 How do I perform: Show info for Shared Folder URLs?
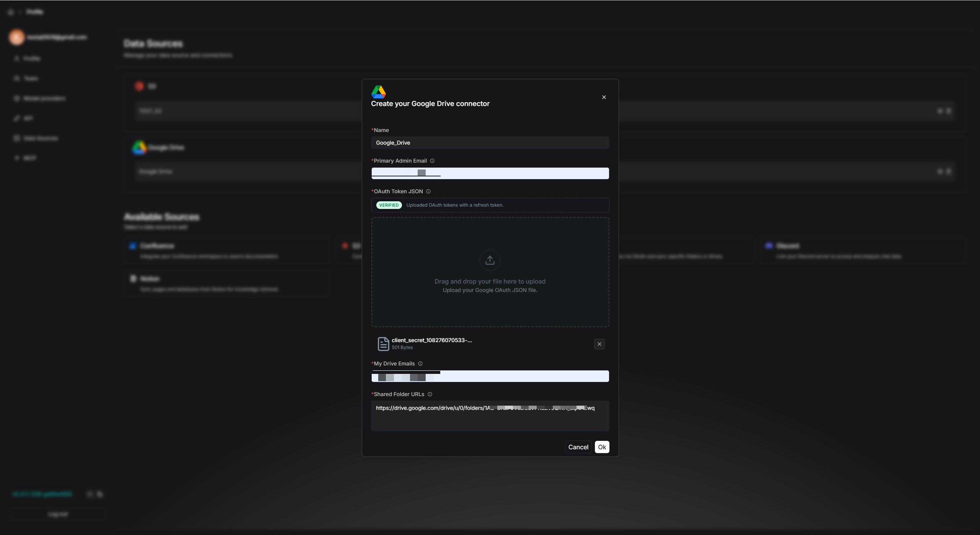pos(430,394)
